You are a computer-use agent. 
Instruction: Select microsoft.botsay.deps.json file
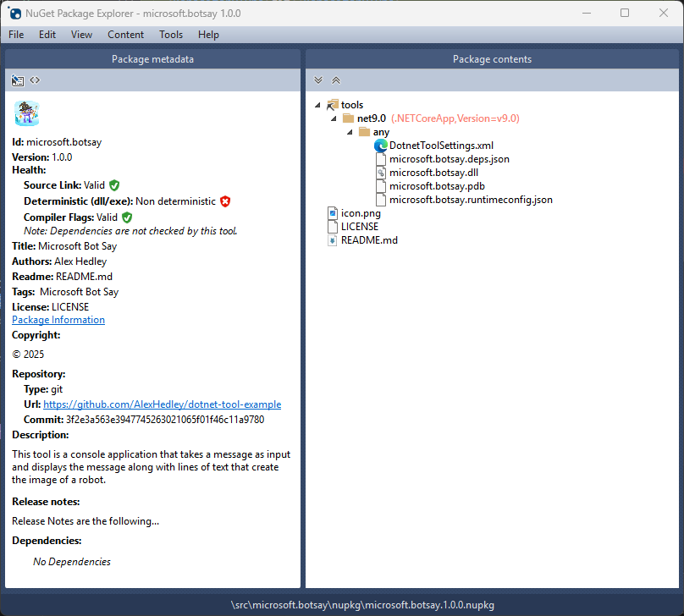click(x=450, y=159)
